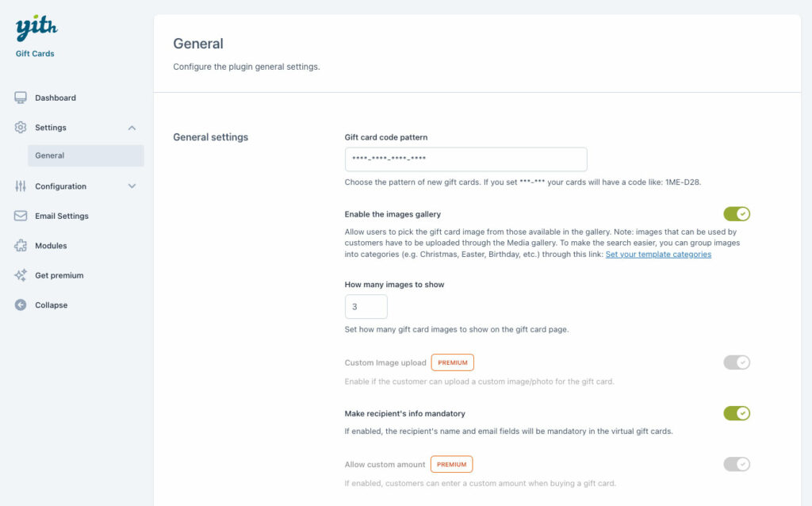Expand the Configuration submenu chevron
812x506 pixels.
click(132, 186)
